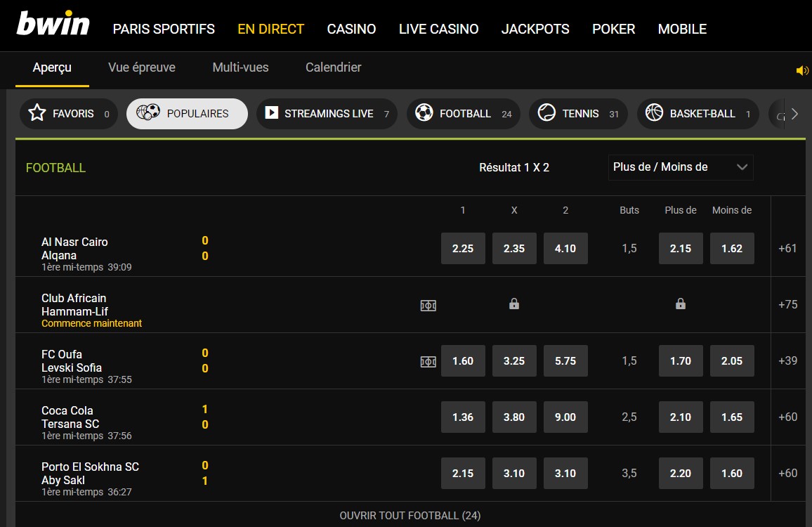Image resolution: width=812 pixels, height=527 pixels.
Task: Open the Plus de / Moins de dropdown
Action: click(x=681, y=167)
